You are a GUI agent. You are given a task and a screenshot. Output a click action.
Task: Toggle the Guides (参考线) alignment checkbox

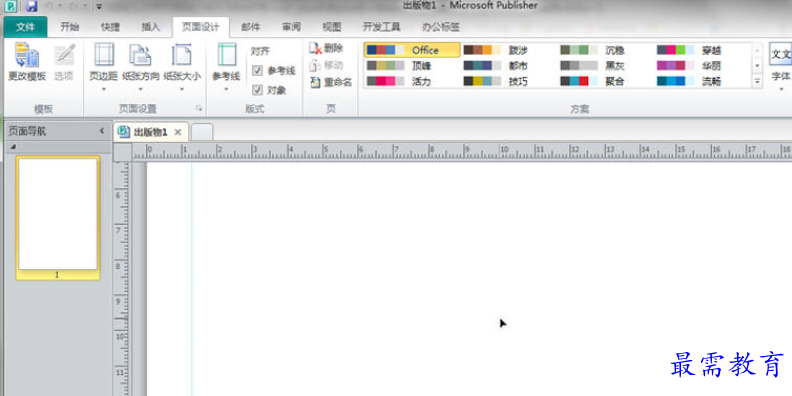(258, 71)
